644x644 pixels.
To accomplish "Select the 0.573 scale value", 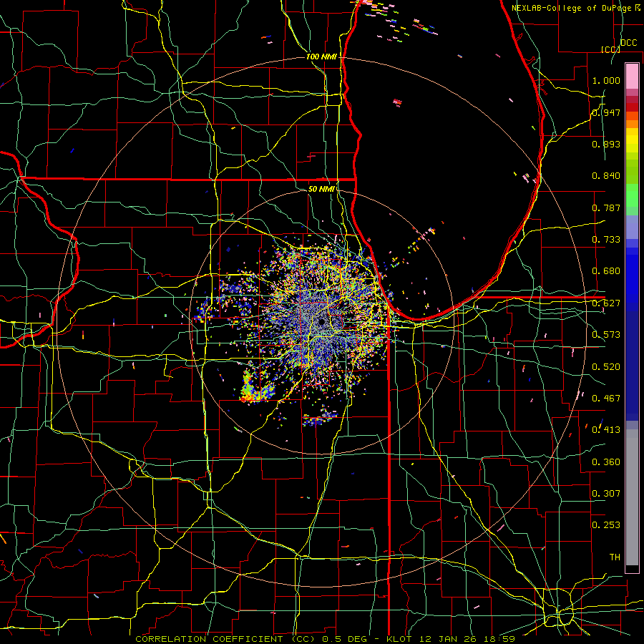I will point(606,335).
